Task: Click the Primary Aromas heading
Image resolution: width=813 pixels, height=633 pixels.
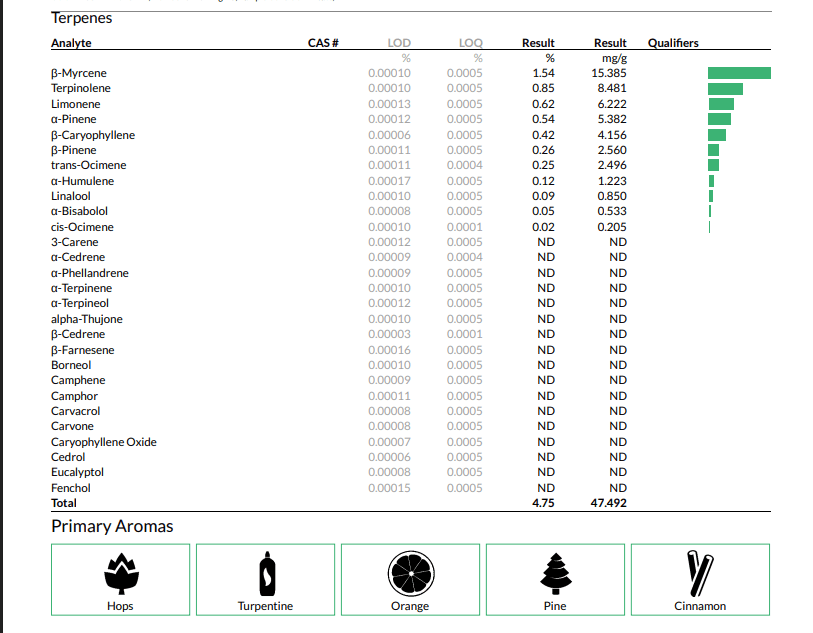Action: click(x=112, y=526)
